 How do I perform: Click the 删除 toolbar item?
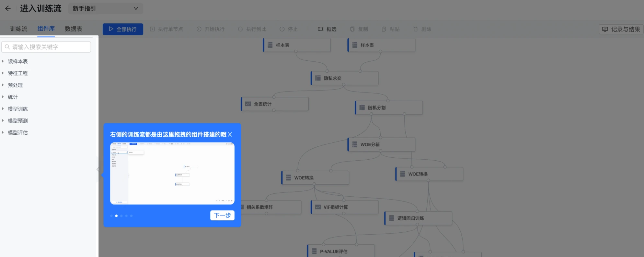click(x=422, y=29)
